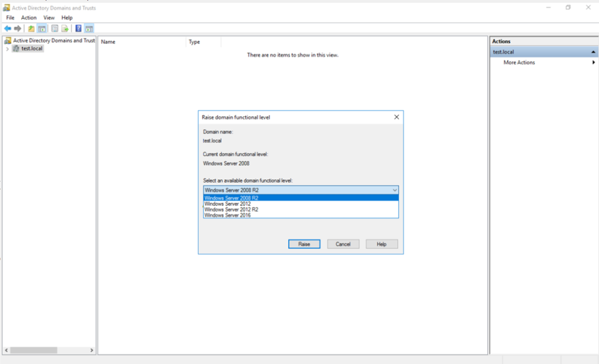Click the Active Directory Domains and Trusts root icon
The image size is (599, 364).
tap(8, 40)
